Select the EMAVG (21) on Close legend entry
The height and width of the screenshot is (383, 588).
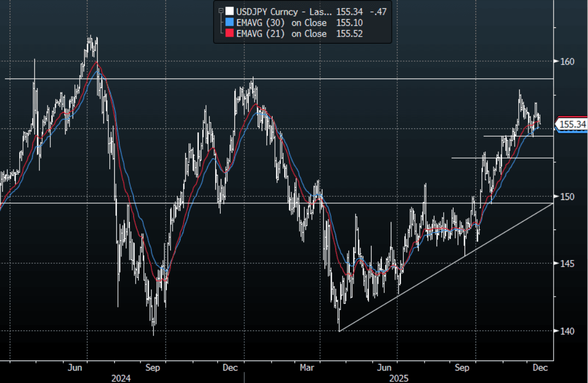[x=281, y=34]
